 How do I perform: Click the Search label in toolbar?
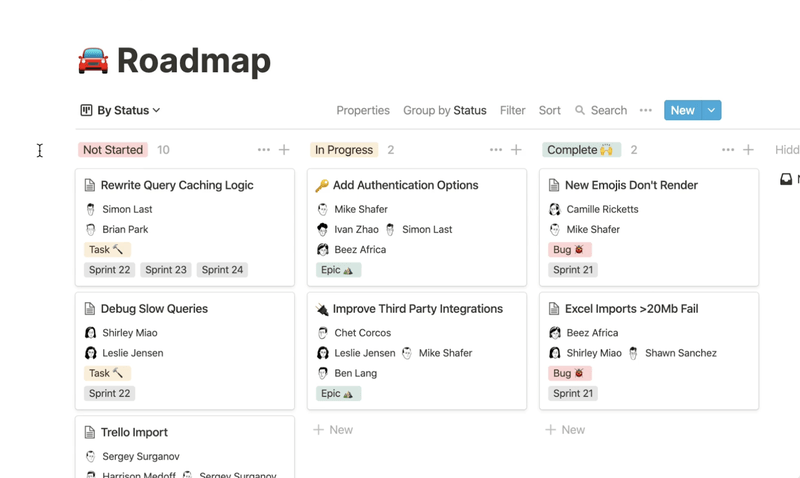[x=609, y=110]
